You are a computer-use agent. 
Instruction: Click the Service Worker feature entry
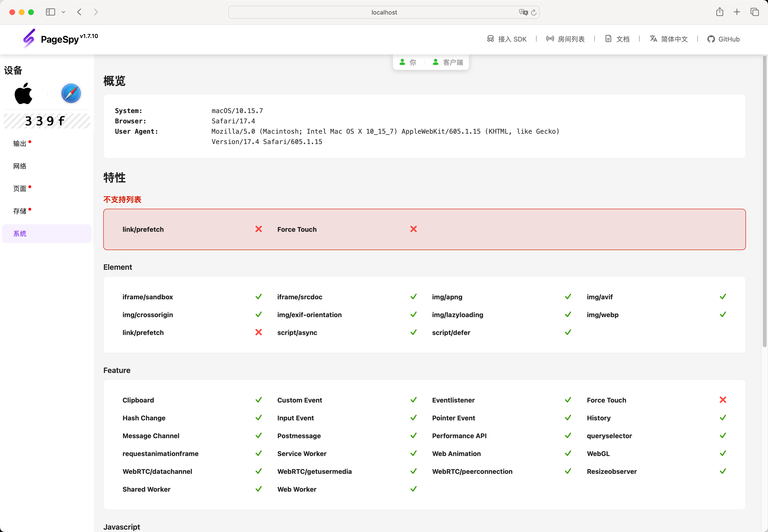point(302,454)
